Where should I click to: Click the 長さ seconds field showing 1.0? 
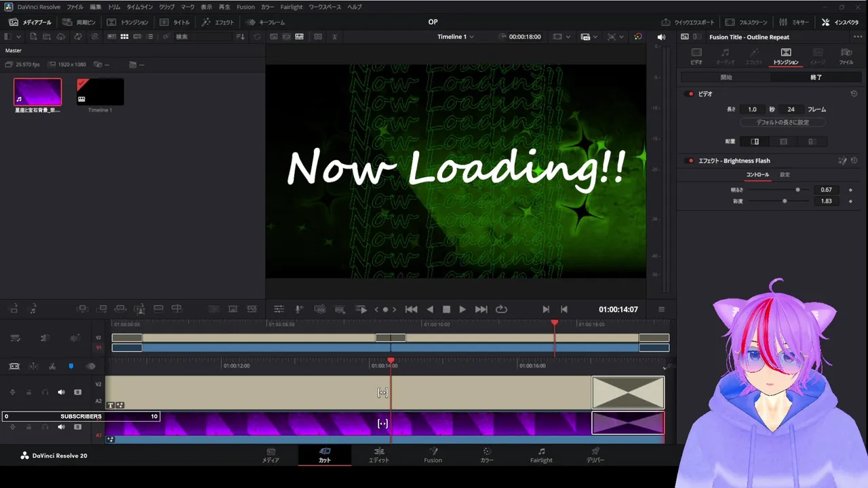pyautogui.click(x=752, y=109)
